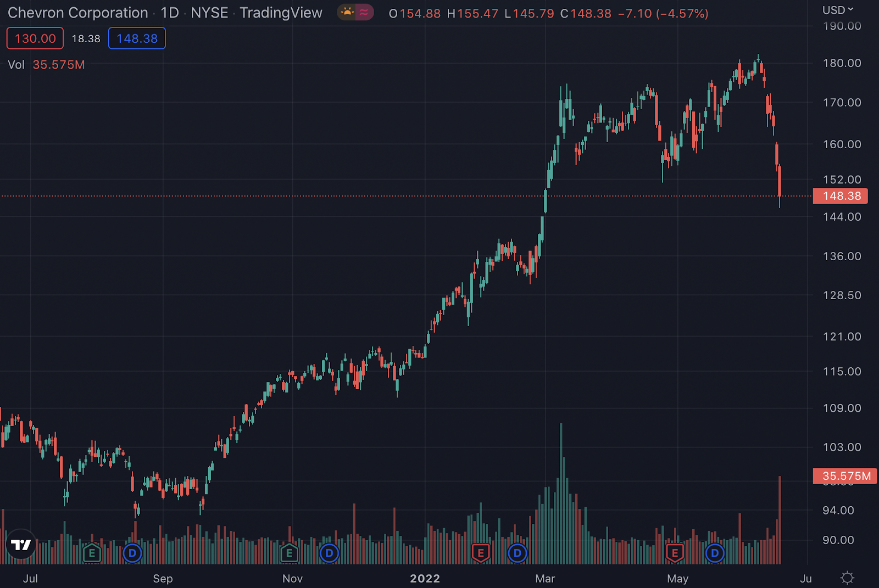Click the Chevron Corporation symbol title
Screen dimensions: 879x588
coord(78,13)
